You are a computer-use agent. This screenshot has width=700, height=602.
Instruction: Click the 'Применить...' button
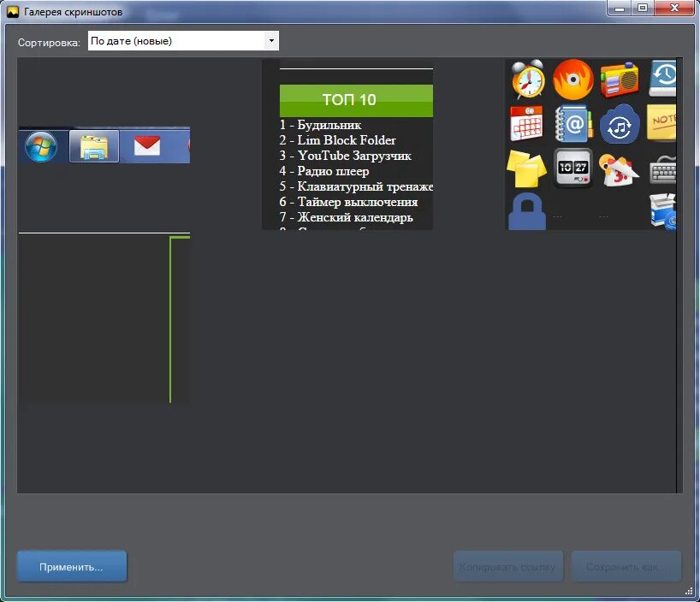(x=71, y=567)
